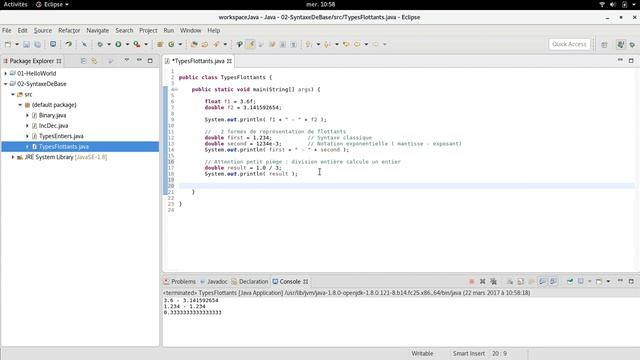This screenshot has height=360, width=640.
Task: Run the program with green Run button
Action: tap(118, 44)
